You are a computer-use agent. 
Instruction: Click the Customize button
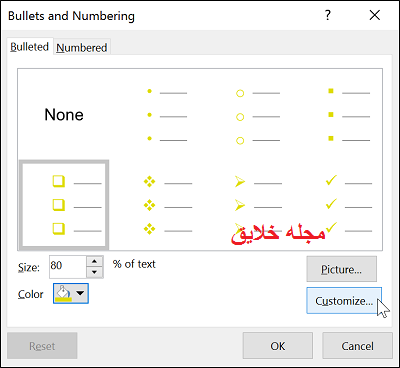(344, 301)
